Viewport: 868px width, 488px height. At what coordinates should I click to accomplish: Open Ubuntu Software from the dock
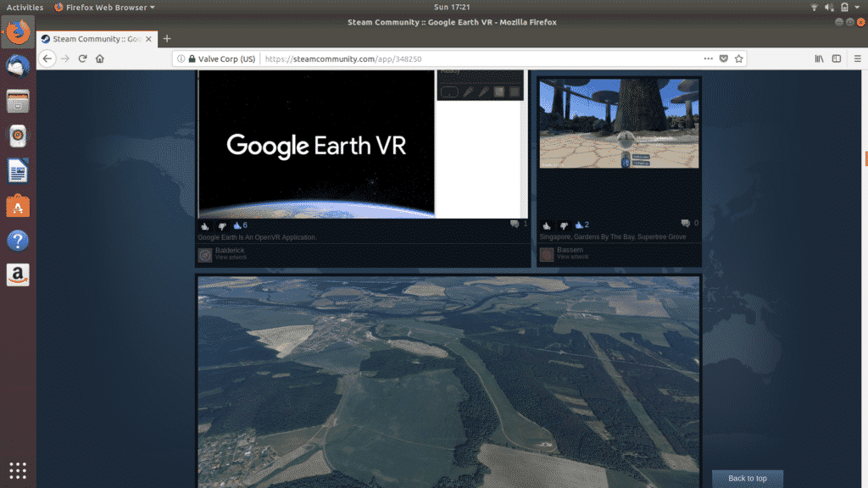click(18, 205)
